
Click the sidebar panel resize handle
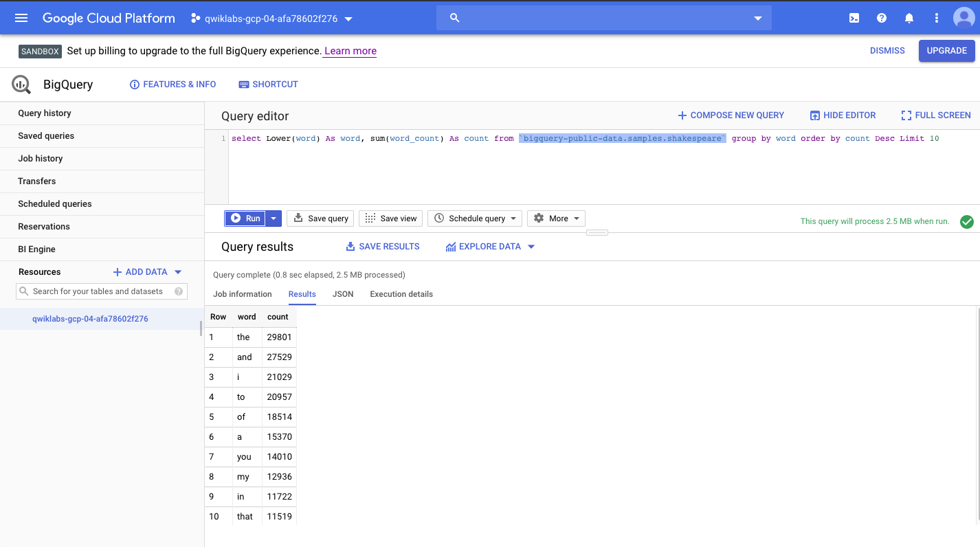coord(201,328)
